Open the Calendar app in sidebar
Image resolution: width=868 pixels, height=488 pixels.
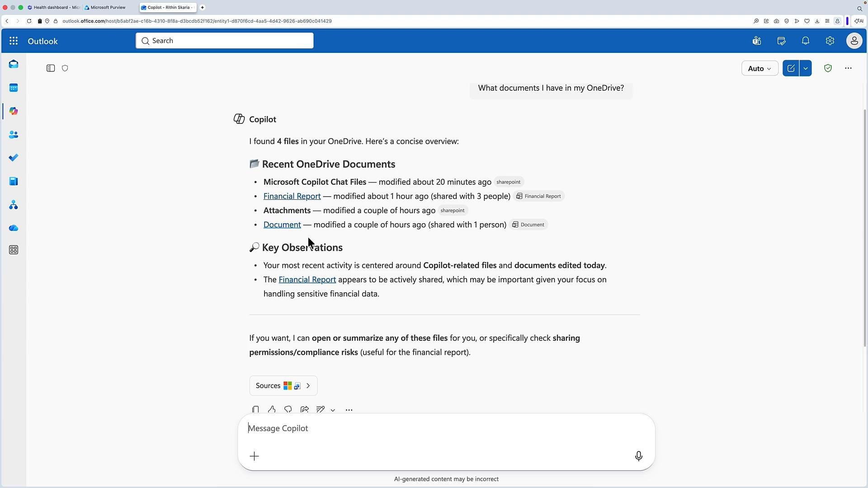tap(14, 88)
